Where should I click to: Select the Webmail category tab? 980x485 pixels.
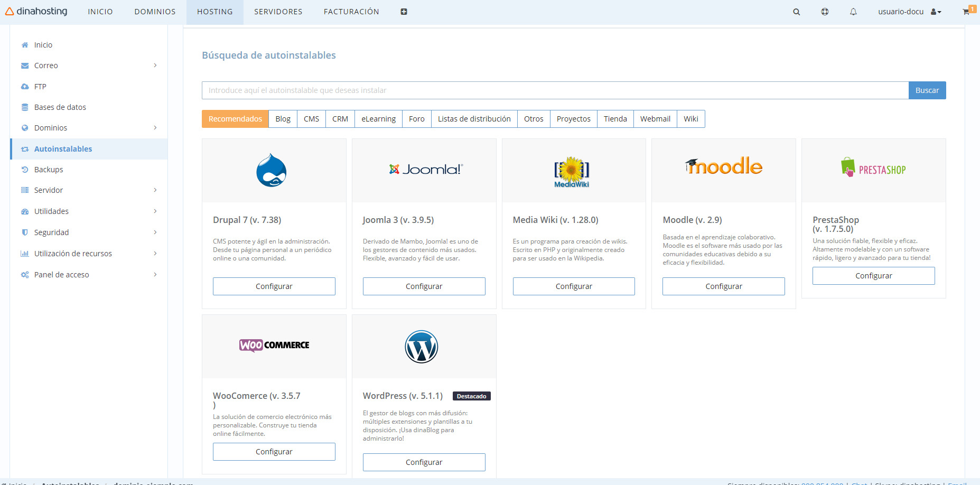(655, 119)
